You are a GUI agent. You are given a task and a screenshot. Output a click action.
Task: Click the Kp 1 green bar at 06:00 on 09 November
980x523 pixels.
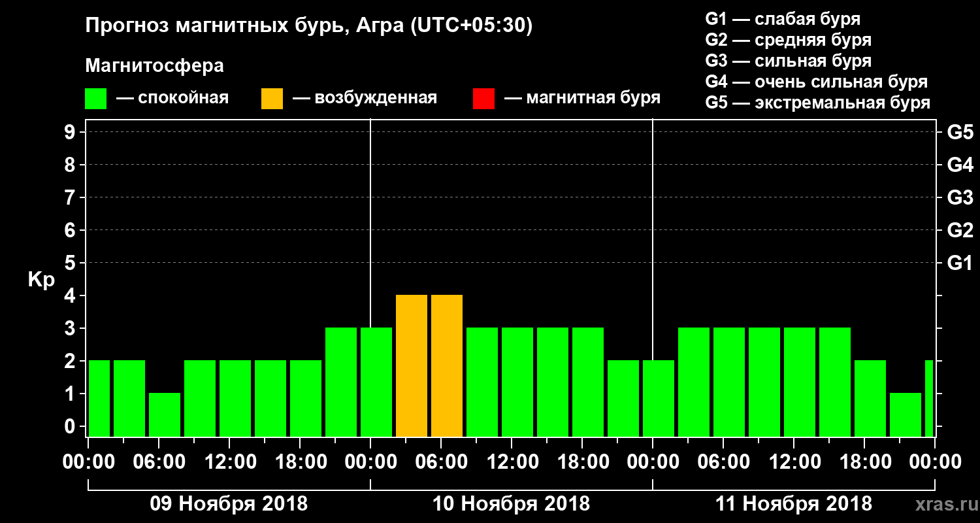165,414
